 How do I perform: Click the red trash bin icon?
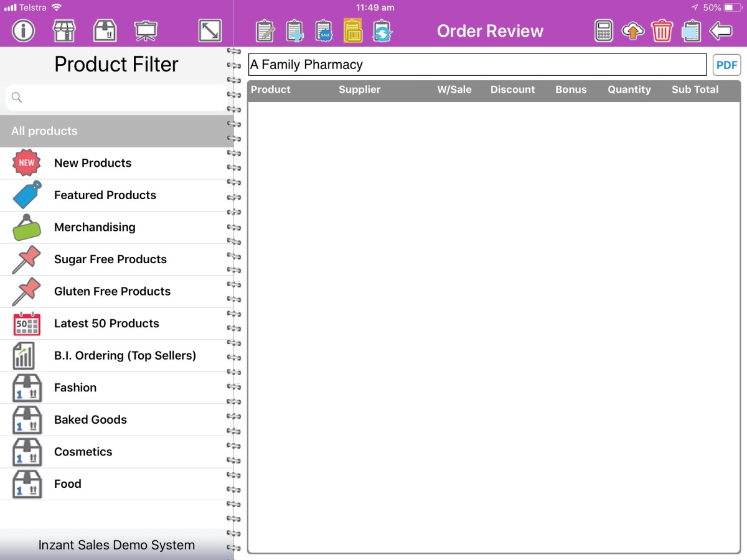[662, 30]
